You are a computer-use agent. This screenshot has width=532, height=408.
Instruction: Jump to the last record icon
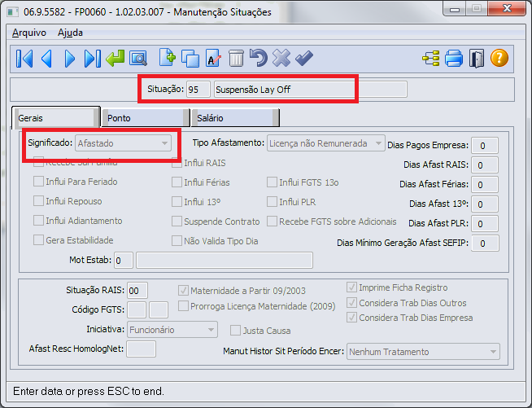92,59
